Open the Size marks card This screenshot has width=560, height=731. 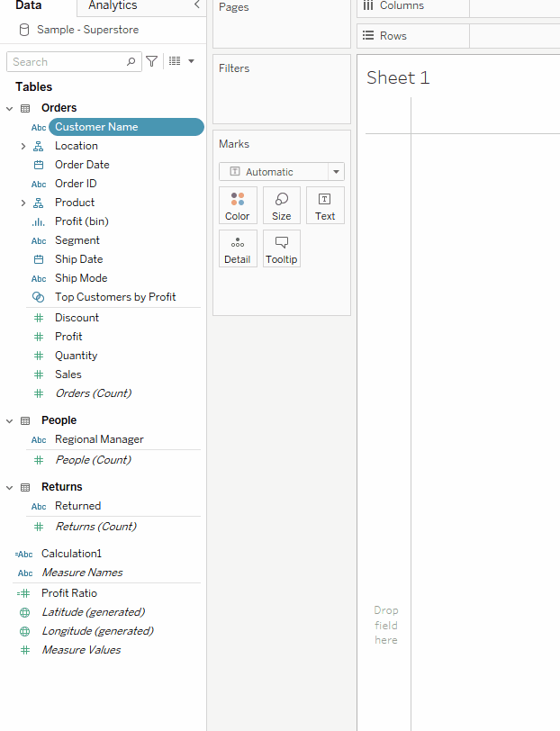point(282,205)
